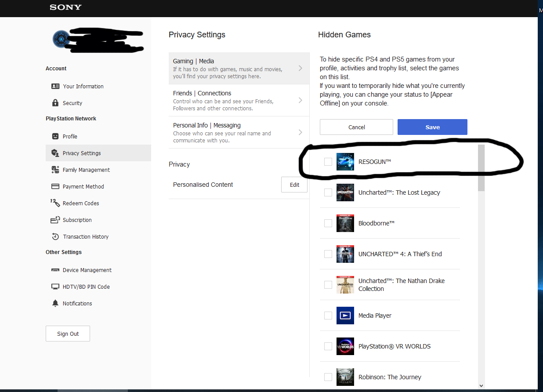Click the RESOGUN game thumbnail
This screenshot has width=543, height=392.
point(345,162)
